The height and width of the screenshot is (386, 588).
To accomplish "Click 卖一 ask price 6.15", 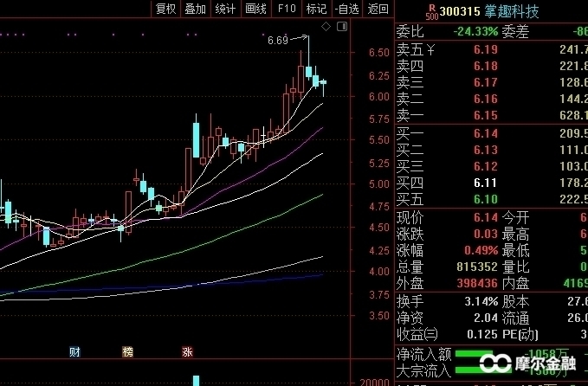I will click(486, 115).
